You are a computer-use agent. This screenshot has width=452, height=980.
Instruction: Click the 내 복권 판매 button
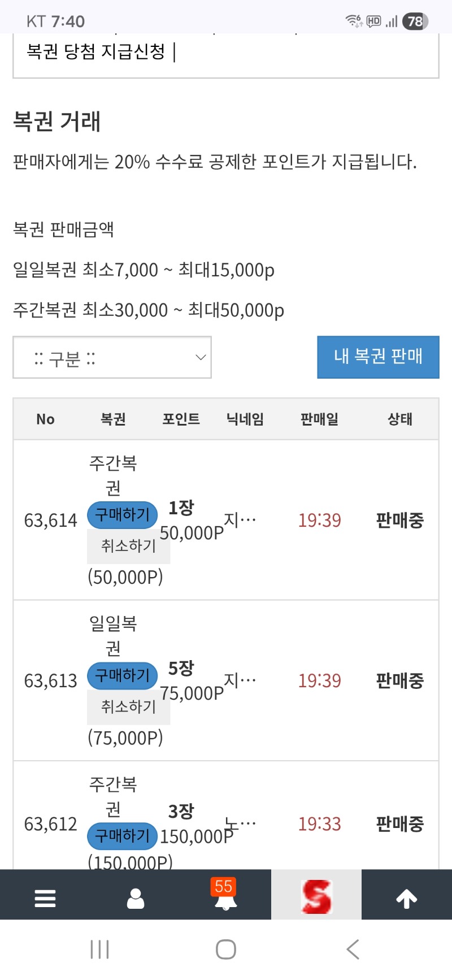[x=378, y=357]
